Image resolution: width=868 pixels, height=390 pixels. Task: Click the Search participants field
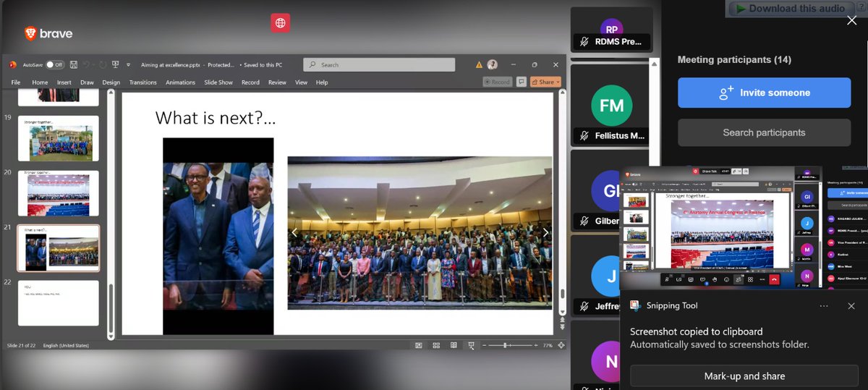pos(764,132)
